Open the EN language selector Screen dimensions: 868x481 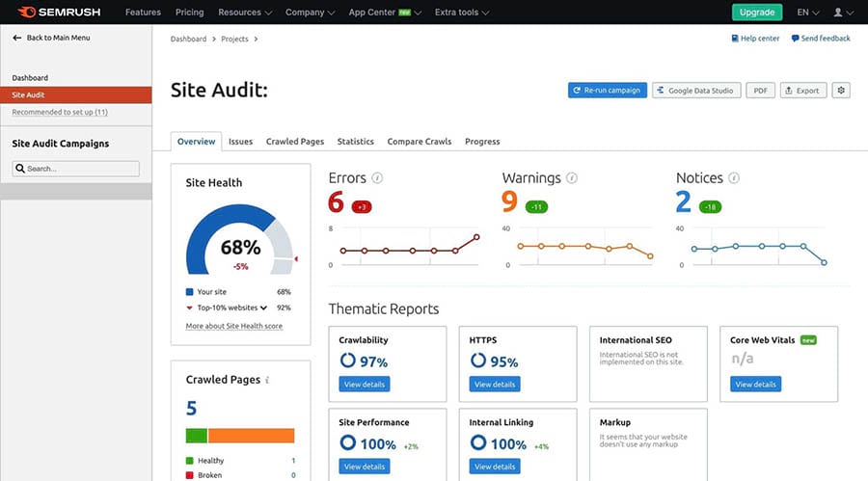pos(807,13)
